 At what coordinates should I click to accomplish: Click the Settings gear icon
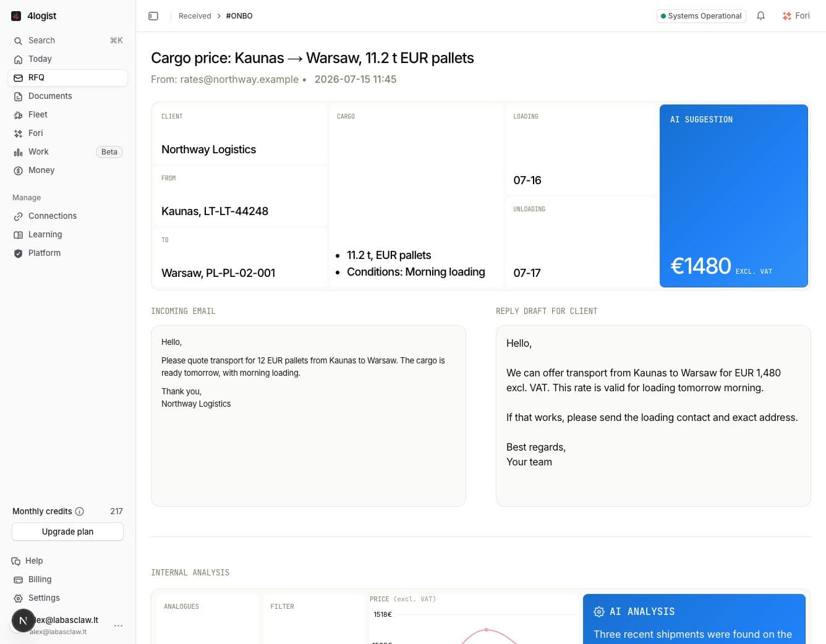18,598
